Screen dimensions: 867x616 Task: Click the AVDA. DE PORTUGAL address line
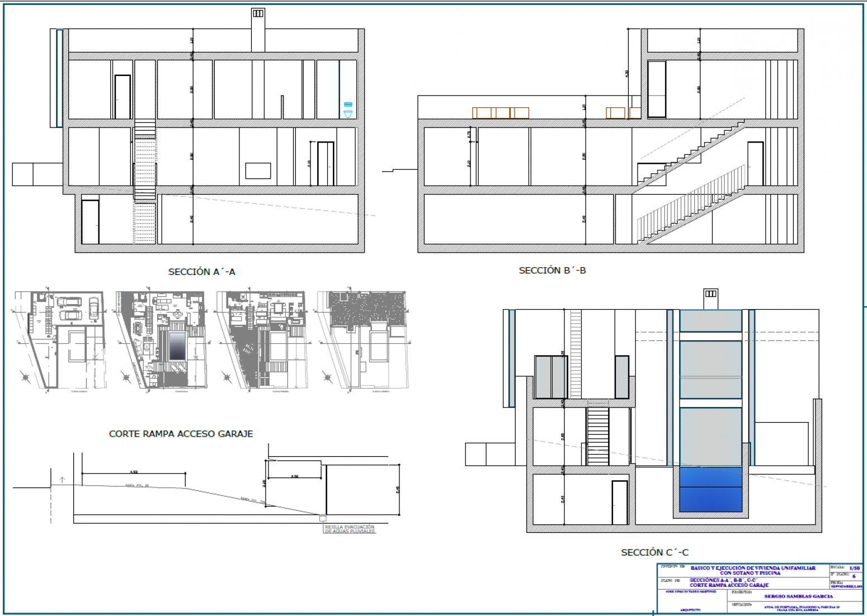tap(802, 606)
